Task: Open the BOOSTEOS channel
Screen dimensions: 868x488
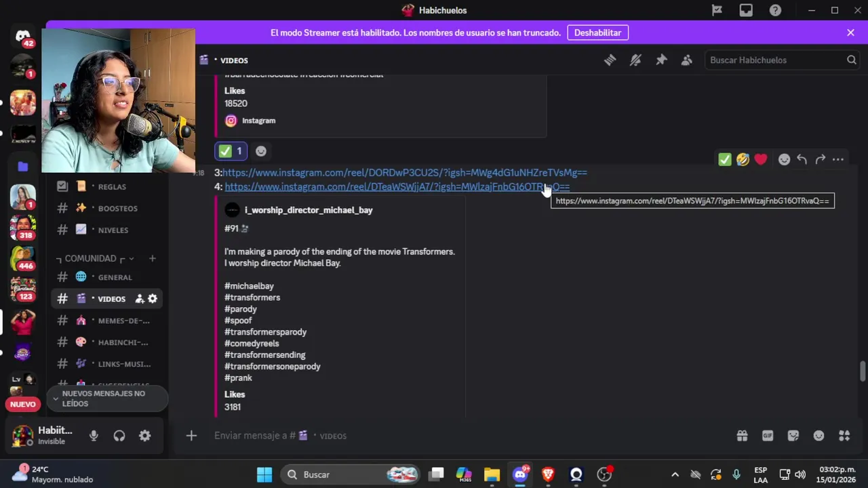Action: pyautogui.click(x=108, y=208)
